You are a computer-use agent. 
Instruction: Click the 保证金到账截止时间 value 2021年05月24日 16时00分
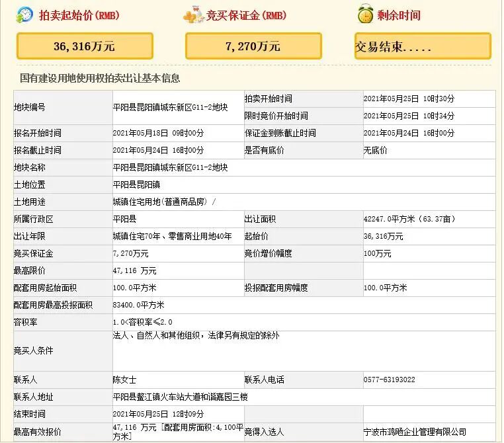pyautogui.click(x=409, y=133)
